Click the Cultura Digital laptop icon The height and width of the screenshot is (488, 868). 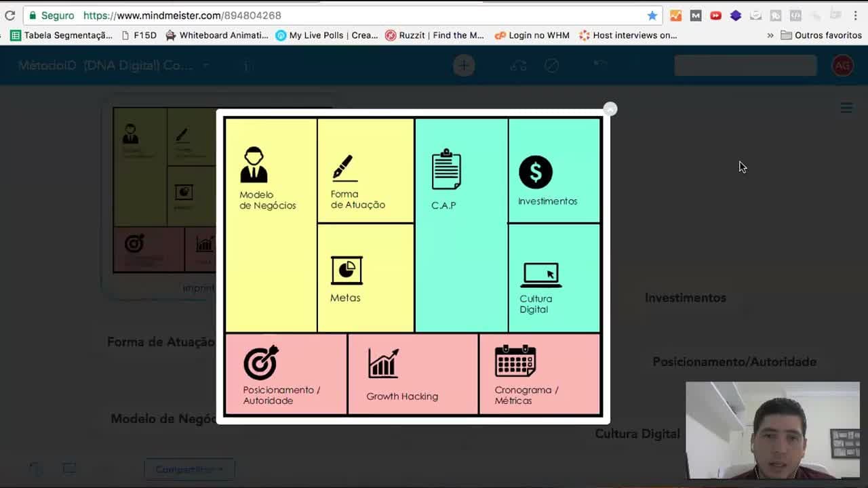tap(540, 275)
